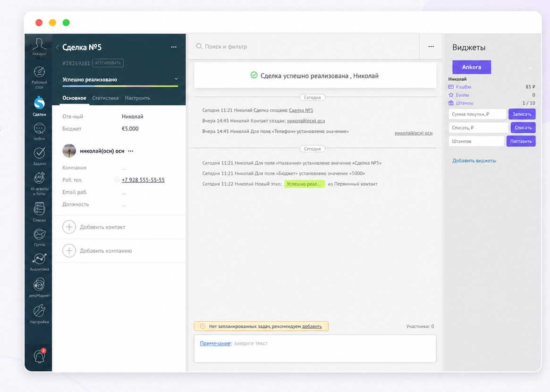This screenshot has height=392, width=550.
Task: Click plus icon for Добавить компанию
Action: click(x=69, y=251)
